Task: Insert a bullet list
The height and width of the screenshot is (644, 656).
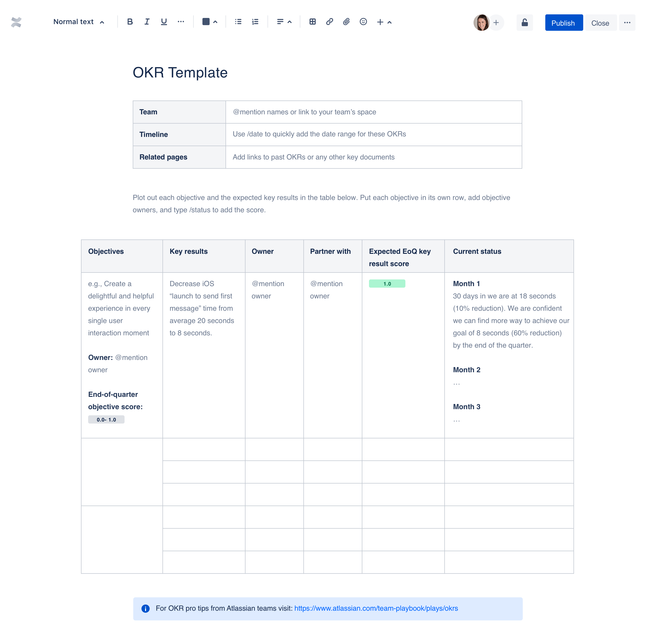Action: [x=238, y=22]
